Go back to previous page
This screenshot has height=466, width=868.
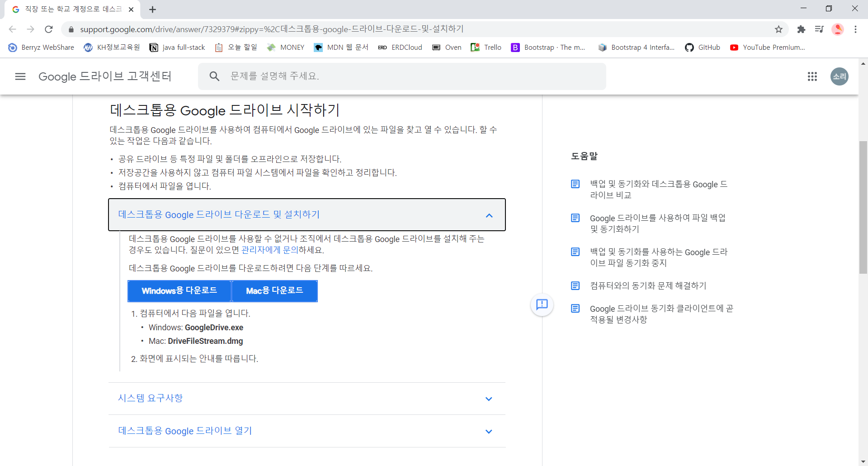[x=12, y=29]
